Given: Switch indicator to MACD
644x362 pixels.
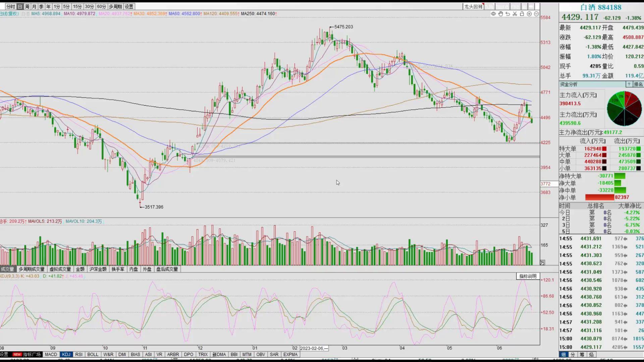Looking at the screenshot, I should coord(51,354).
